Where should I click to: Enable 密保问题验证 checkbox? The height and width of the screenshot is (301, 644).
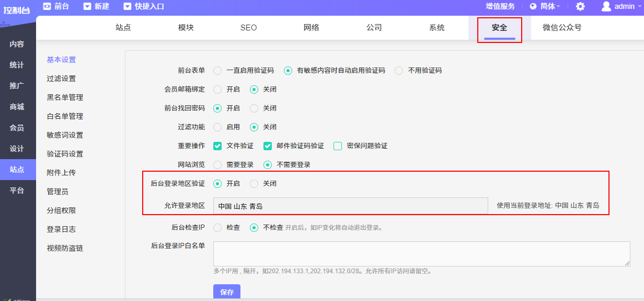tap(338, 146)
